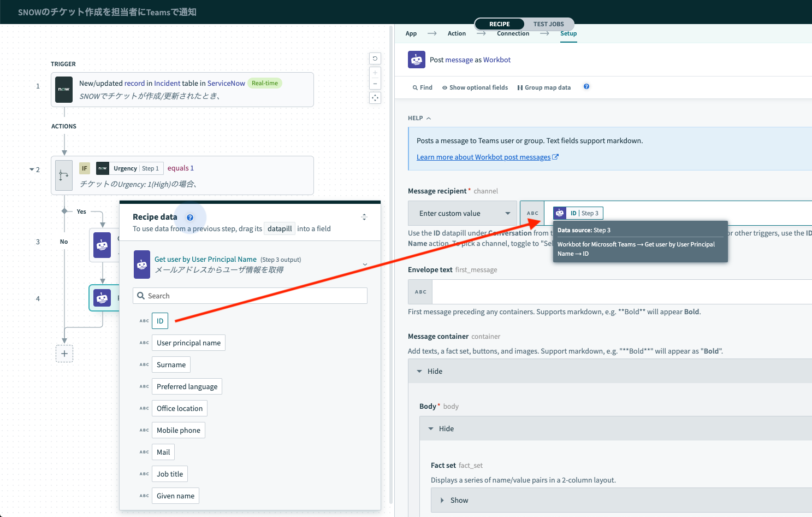
Task: Switch to the RECIPE toggle tab
Action: [x=499, y=24]
